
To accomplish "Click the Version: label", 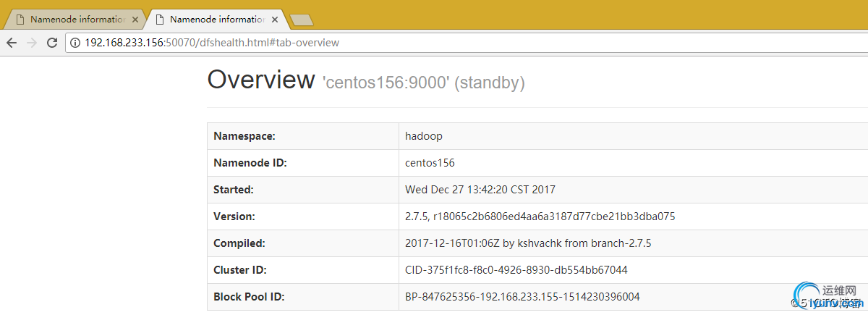I will pos(234,217).
